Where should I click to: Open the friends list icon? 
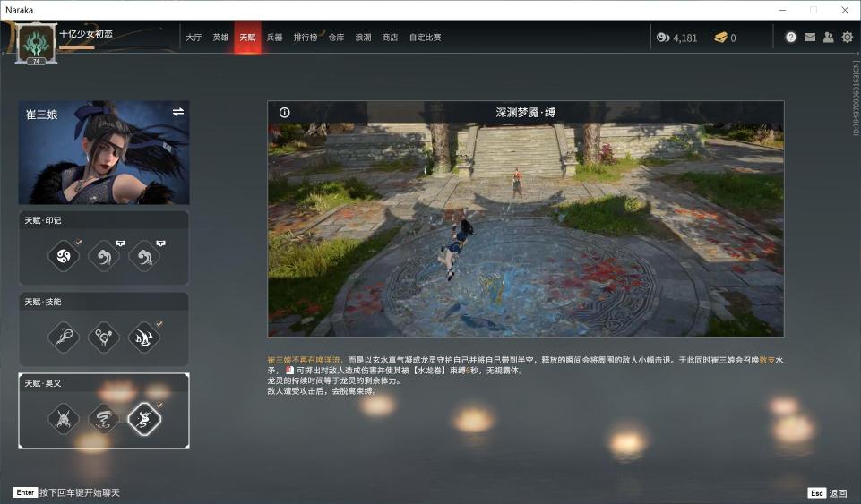point(829,38)
